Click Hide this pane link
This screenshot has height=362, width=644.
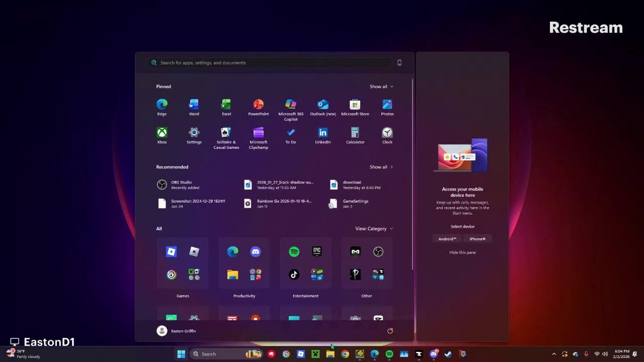click(x=462, y=252)
